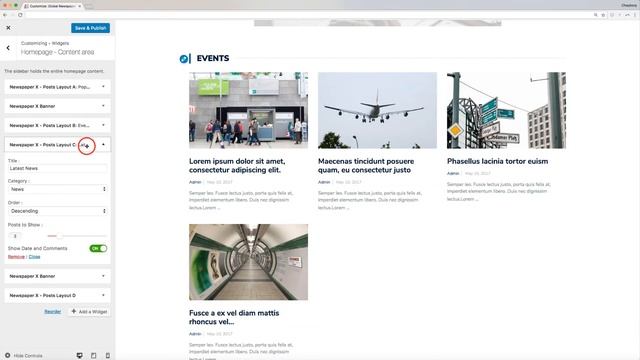Click the Posts to Show number box
Image resolution: width=640 pixels, height=360 pixels.
(15, 236)
